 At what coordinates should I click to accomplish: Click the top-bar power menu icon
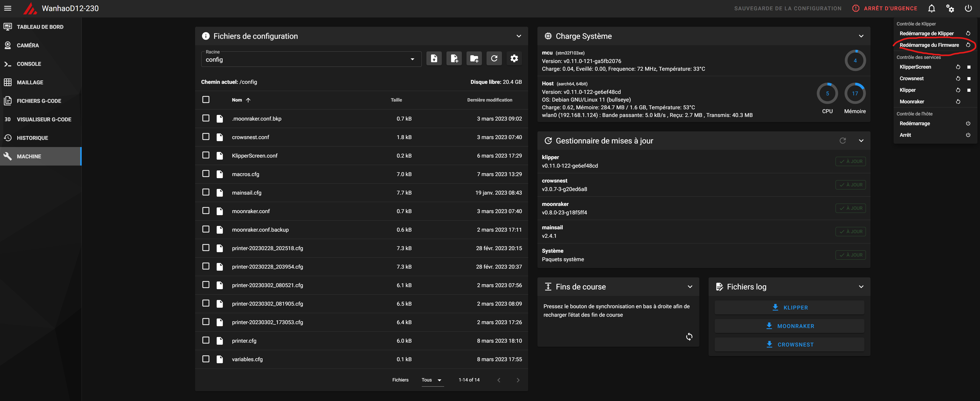(968, 8)
